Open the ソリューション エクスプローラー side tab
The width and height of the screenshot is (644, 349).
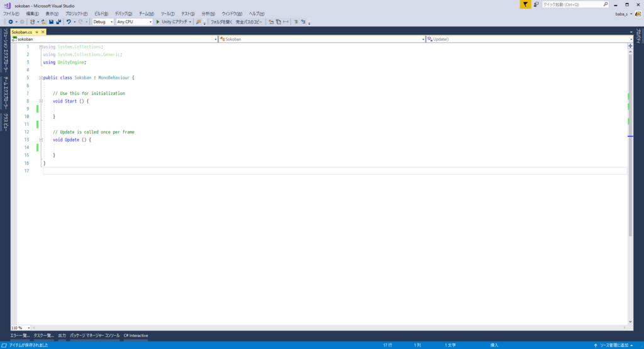[5, 50]
